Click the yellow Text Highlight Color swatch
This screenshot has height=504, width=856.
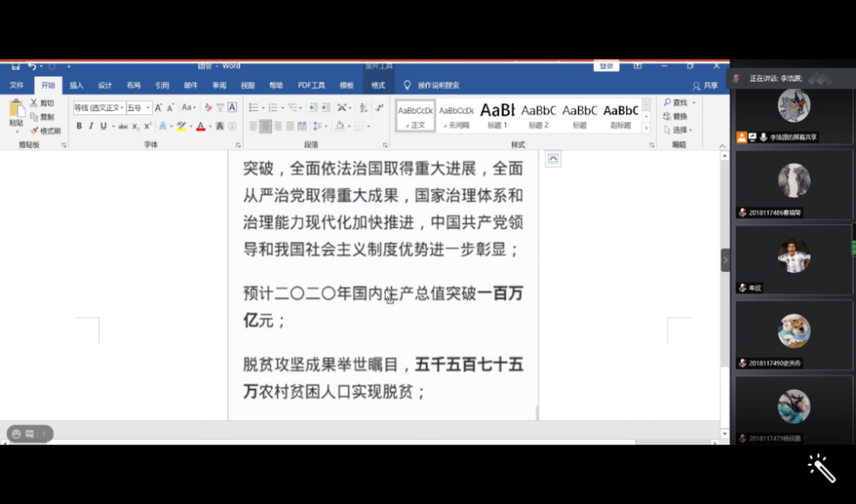(181, 126)
